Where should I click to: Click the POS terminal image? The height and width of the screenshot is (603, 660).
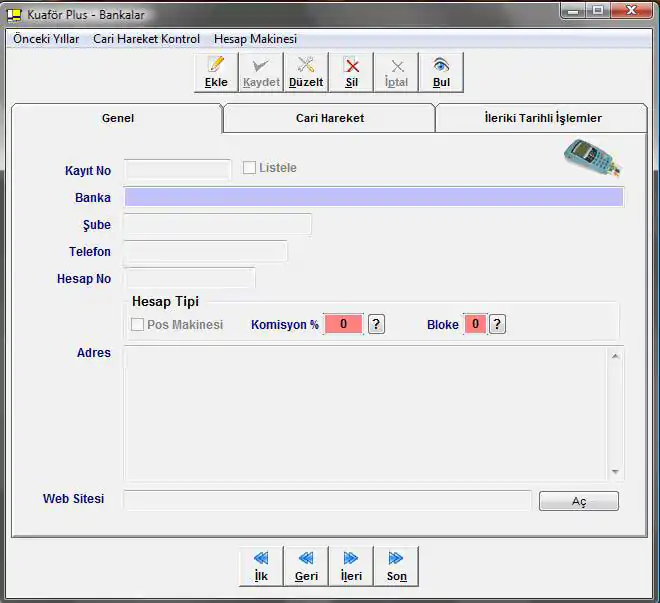tap(591, 158)
